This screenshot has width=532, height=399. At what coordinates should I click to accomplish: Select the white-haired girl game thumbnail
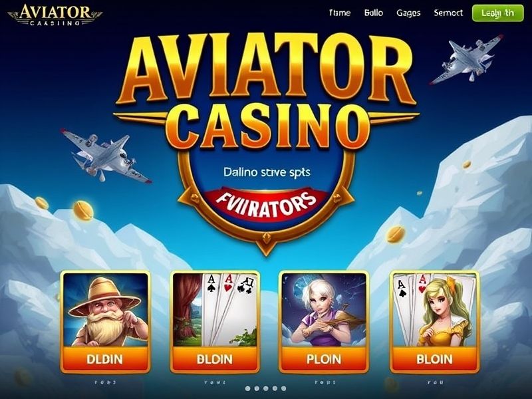(x=324, y=310)
